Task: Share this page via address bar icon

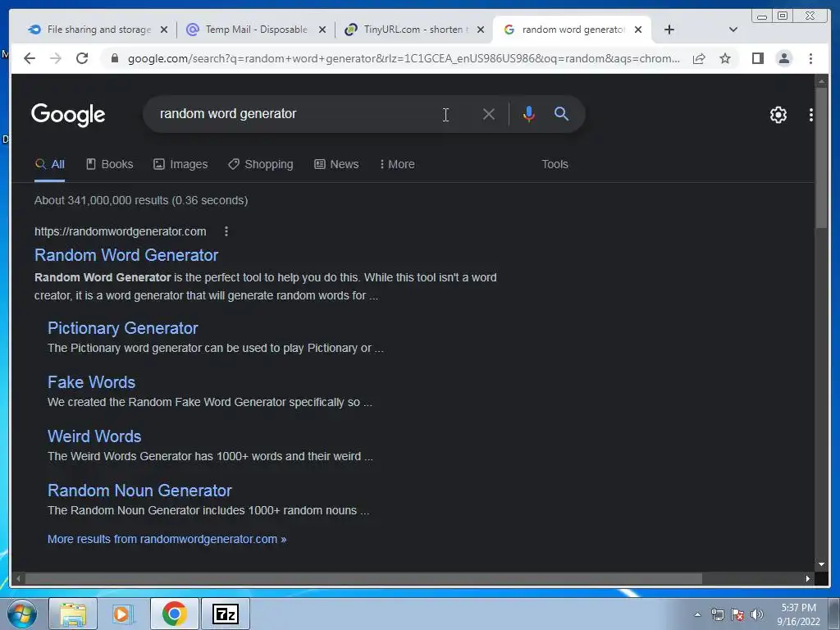Action: (699, 58)
